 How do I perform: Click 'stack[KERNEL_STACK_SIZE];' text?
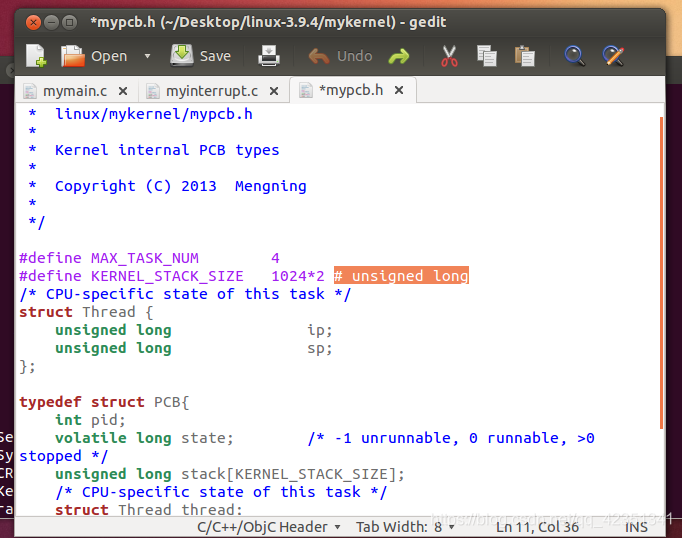(x=292, y=475)
